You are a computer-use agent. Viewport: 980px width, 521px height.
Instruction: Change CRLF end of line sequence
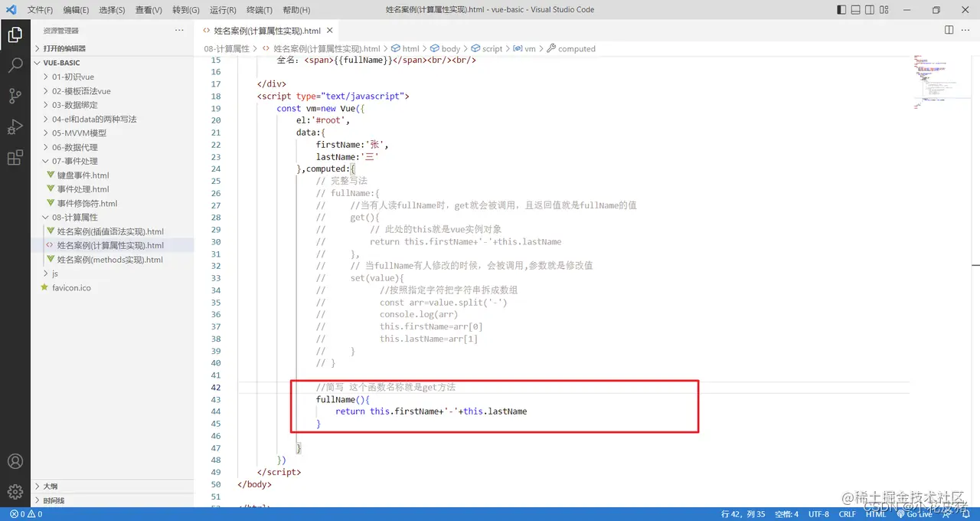[848, 514]
